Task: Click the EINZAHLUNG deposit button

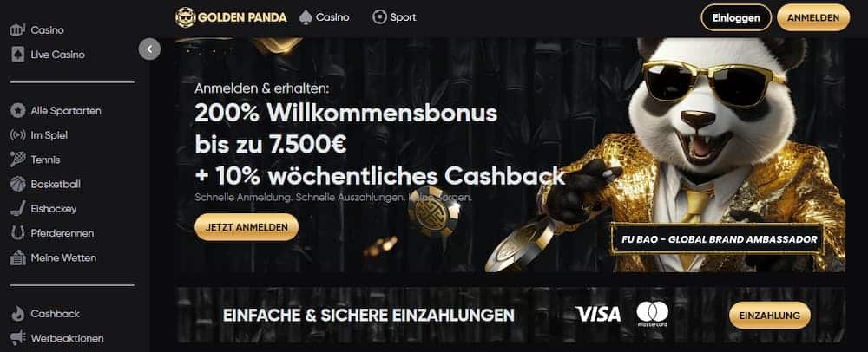Action: (769, 316)
